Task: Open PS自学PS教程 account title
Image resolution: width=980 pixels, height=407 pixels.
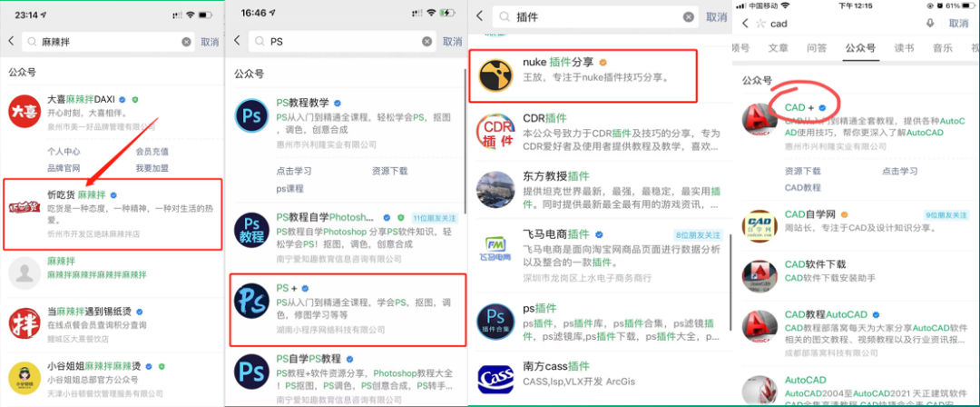Action: coord(309,359)
